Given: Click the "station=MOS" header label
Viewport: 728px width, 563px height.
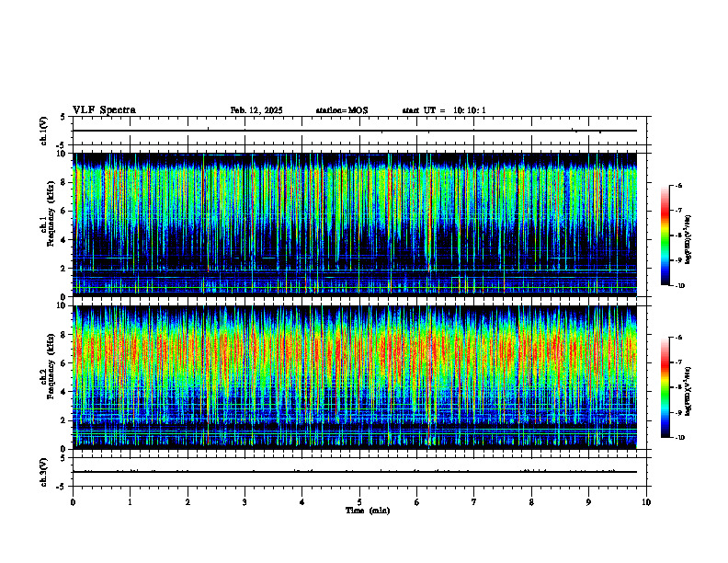Looking at the screenshot, I should (342, 110).
